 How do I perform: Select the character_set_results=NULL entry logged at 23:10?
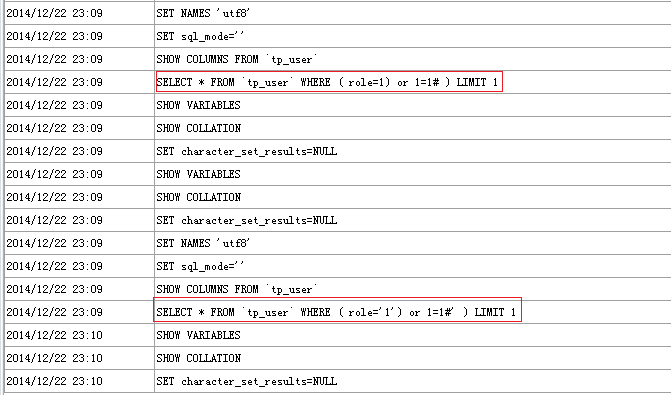246,381
